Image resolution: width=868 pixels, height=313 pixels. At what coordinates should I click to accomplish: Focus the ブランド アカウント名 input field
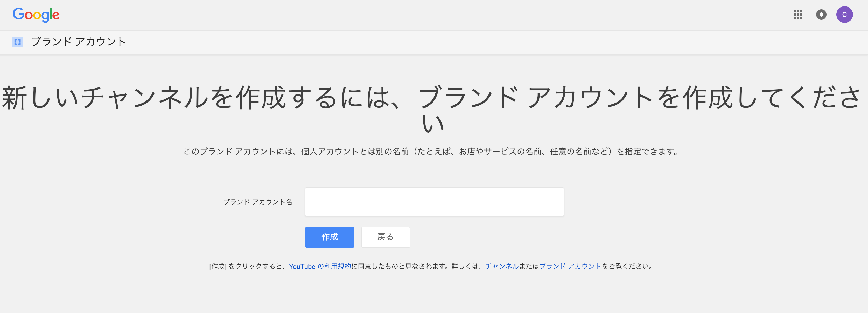click(434, 202)
